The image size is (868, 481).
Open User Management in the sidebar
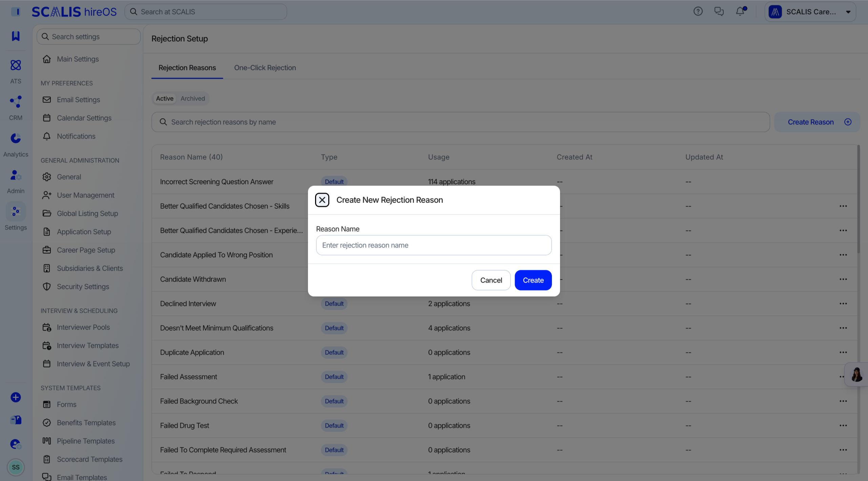tap(85, 195)
